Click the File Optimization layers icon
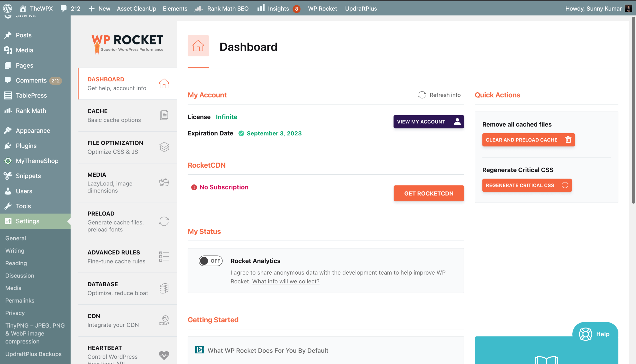The height and width of the screenshot is (364, 636). (x=164, y=147)
